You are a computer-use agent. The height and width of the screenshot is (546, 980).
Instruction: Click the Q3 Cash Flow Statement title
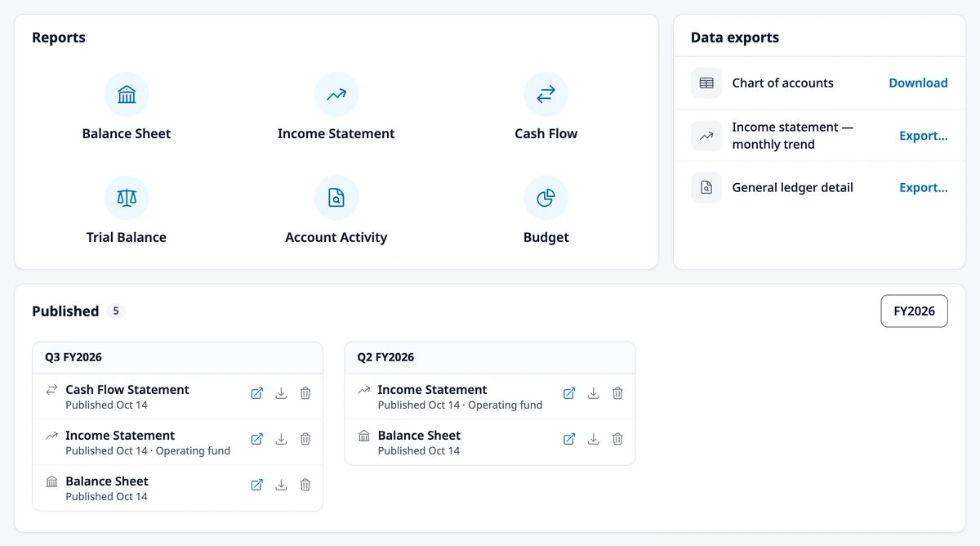pos(127,390)
